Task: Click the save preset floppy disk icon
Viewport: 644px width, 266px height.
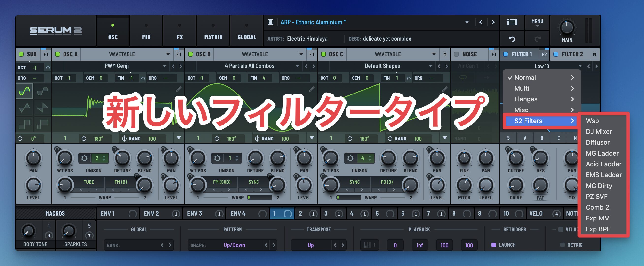Action: (270, 22)
